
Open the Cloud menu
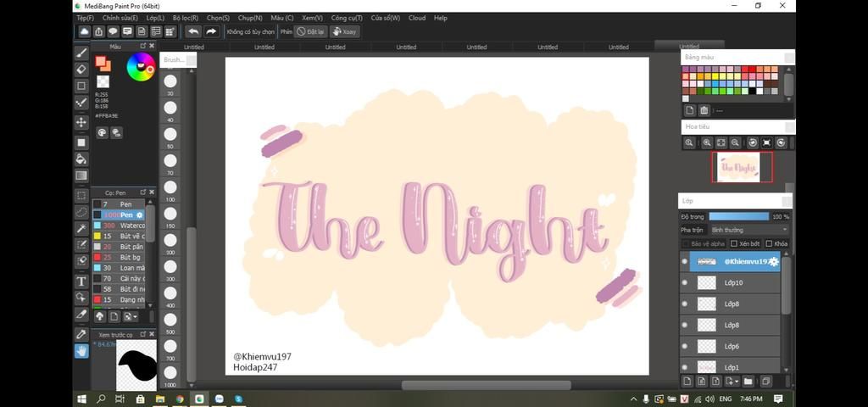[417, 19]
